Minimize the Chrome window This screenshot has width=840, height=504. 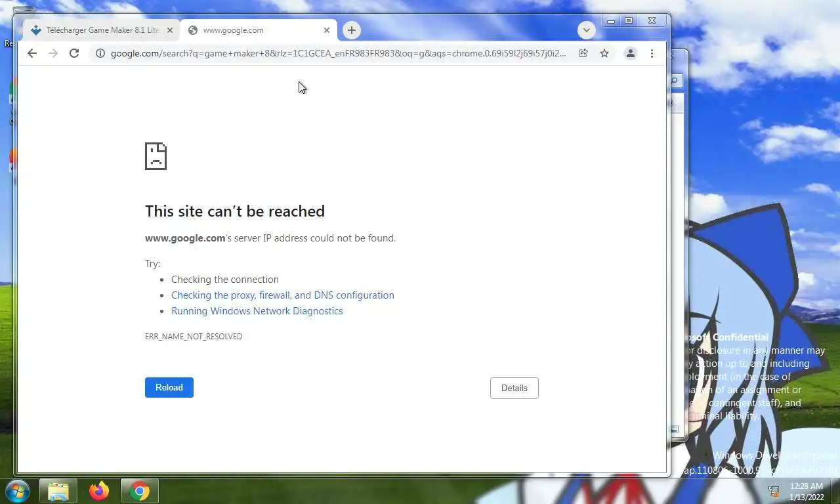(x=611, y=21)
